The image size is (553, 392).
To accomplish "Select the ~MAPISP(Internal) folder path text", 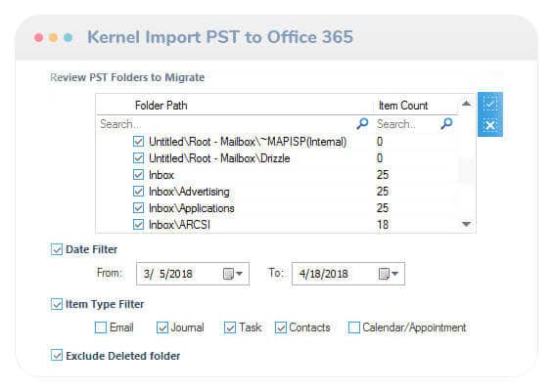I will point(248,142).
